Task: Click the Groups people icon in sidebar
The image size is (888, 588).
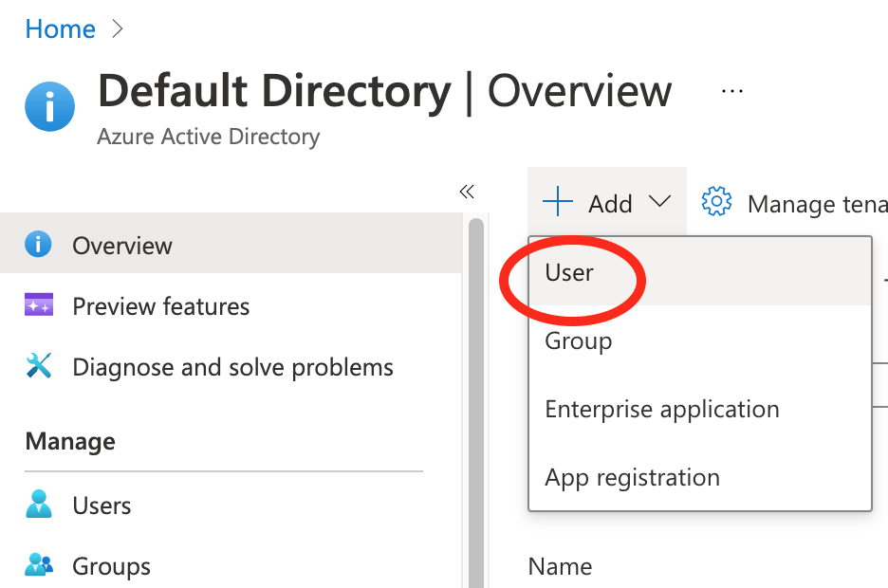Action: [38, 566]
